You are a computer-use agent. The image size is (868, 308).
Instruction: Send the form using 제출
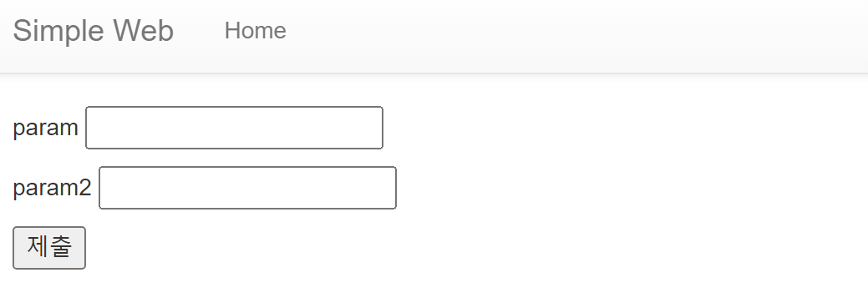[x=49, y=248]
